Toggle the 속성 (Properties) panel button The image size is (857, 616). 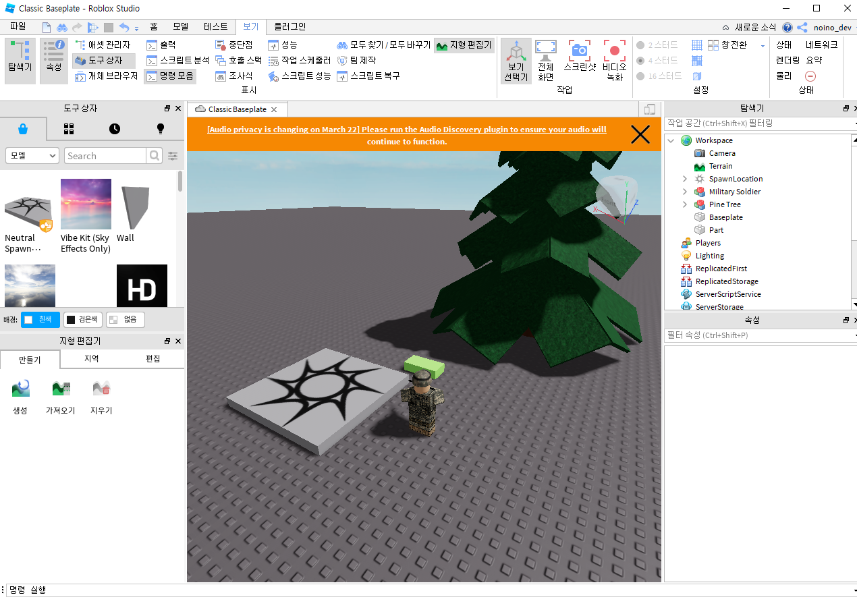54,61
